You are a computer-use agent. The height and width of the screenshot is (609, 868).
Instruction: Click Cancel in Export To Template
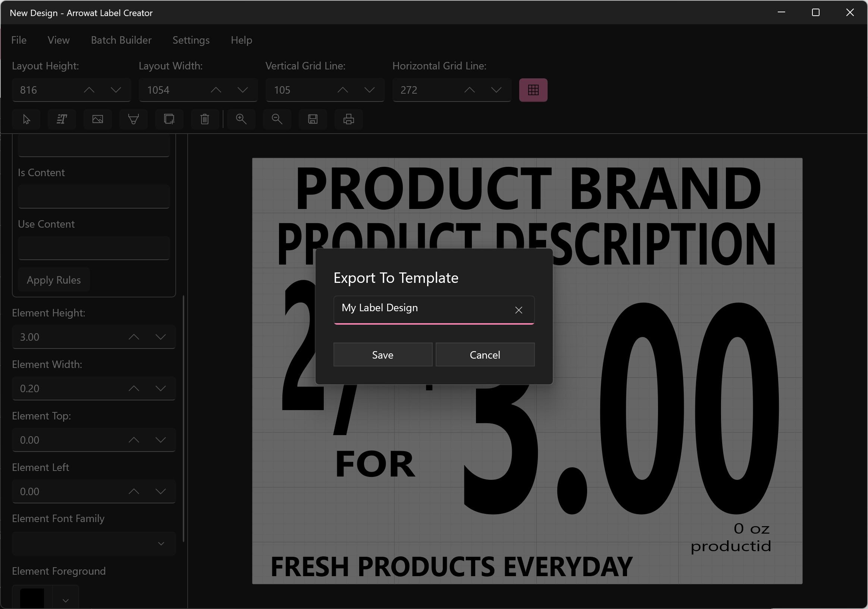(x=485, y=355)
